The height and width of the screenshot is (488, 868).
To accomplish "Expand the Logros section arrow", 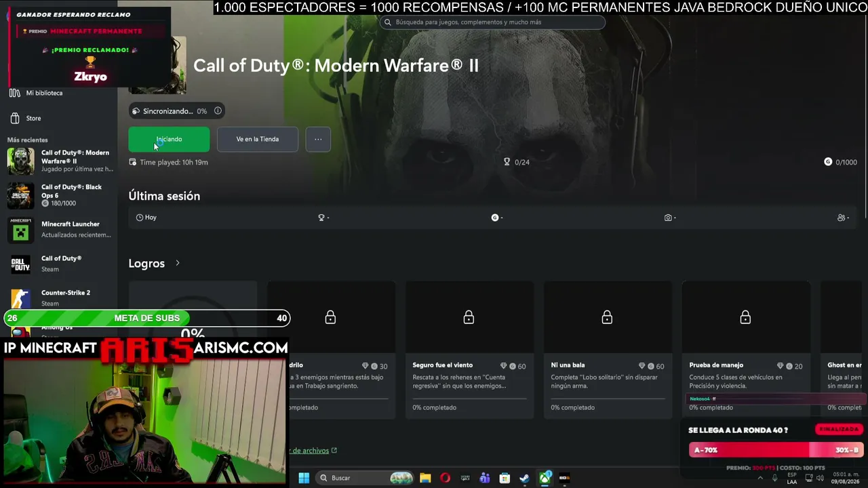I will pyautogui.click(x=178, y=263).
